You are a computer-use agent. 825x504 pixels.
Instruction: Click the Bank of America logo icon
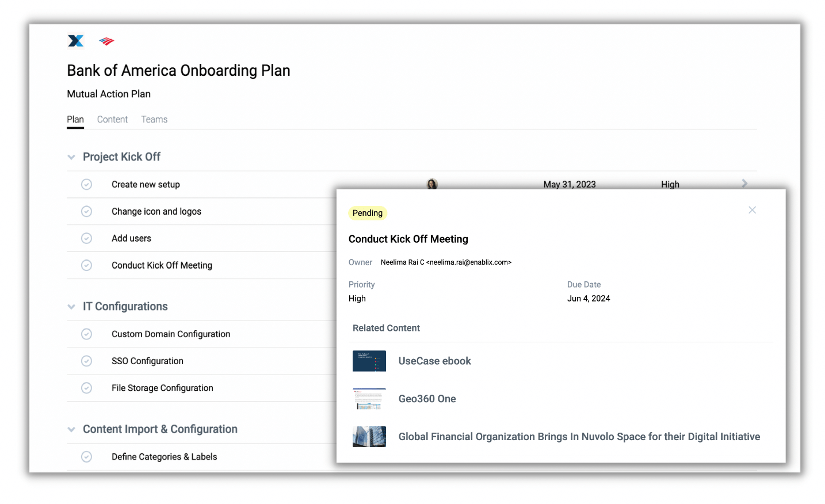pyautogui.click(x=106, y=41)
